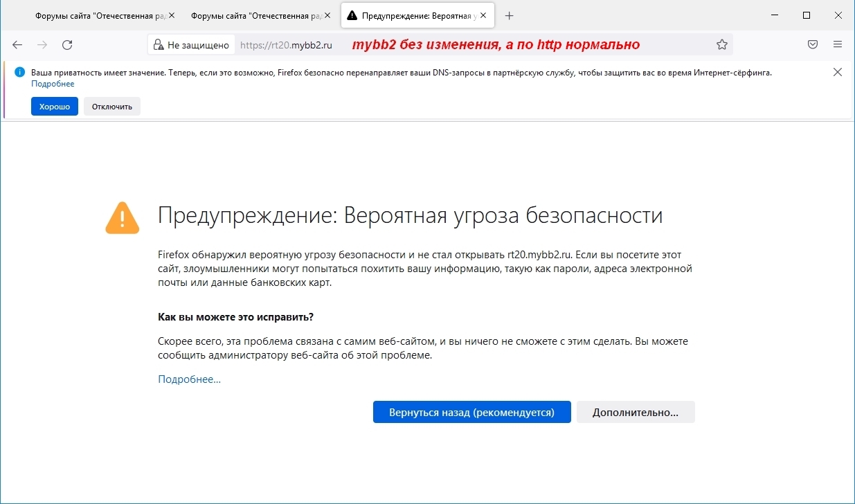This screenshot has height=504, width=855.
Task: Click the blue info icon in the notification
Action: pyautogui.click(x=20, y=72)
